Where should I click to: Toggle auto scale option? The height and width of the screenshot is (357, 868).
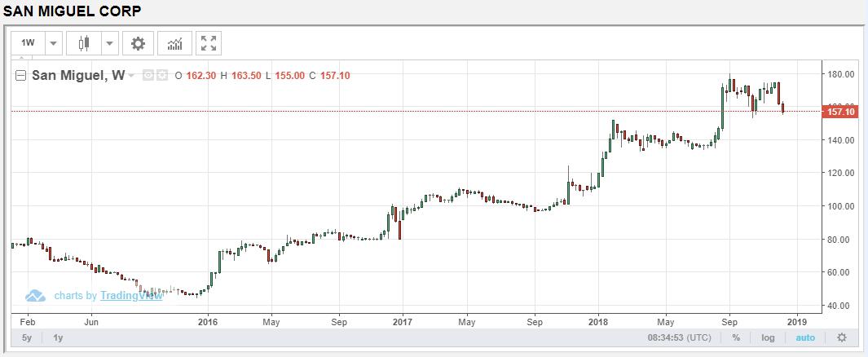click(805, 337)
